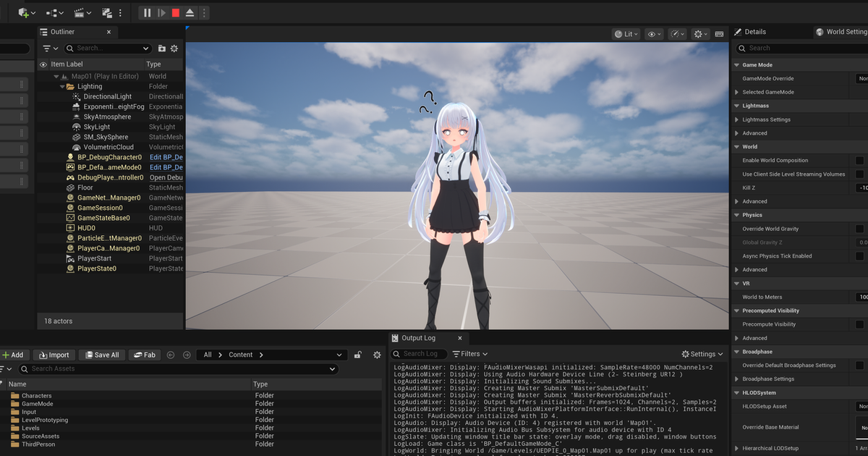Click Open Debu link for DebugPlayerController0
The width and height of the screenshot is (868, 456).
pos(166,177)
